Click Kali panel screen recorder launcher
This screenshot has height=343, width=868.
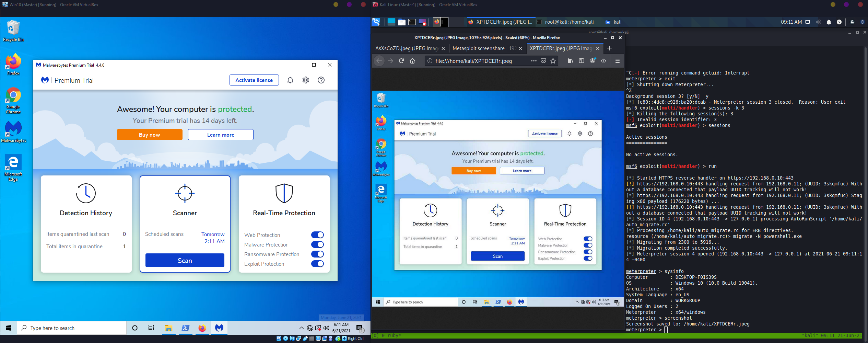pyautogui.click(x=422, y=22)
